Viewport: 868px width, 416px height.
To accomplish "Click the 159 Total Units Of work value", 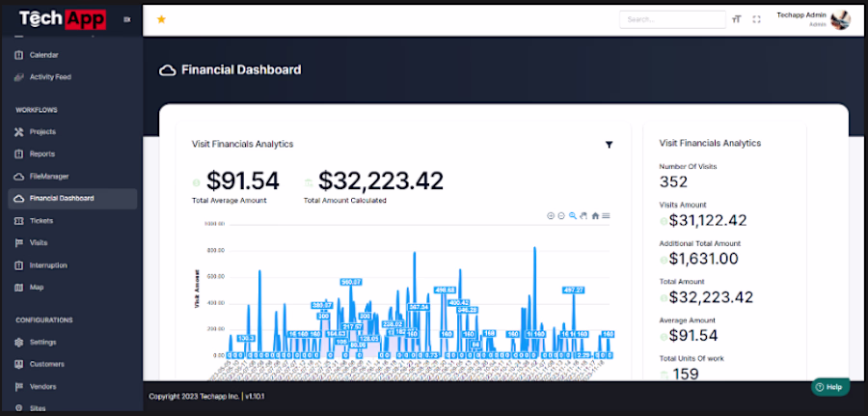I will click(x=686, y=374).
